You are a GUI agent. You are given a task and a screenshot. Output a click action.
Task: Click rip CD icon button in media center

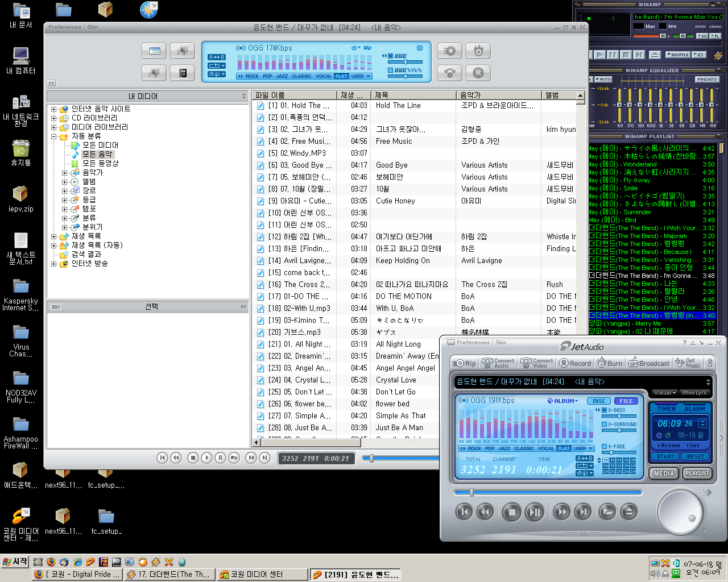(450, 51)
